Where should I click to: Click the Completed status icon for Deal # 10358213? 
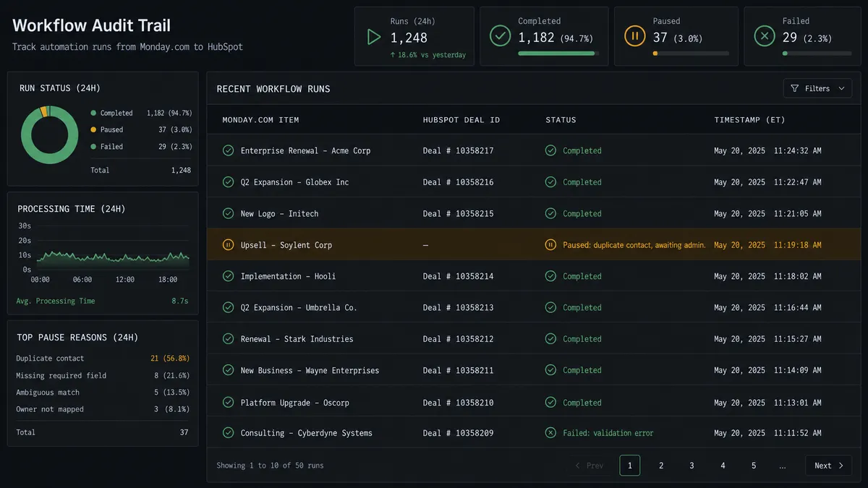[x=550, y=307]
